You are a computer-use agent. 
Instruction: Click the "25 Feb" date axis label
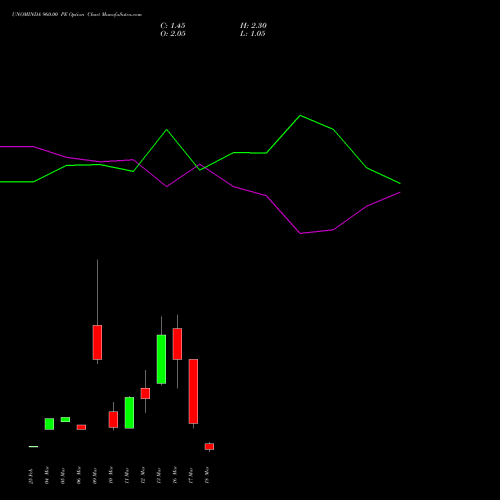point(31,476)
